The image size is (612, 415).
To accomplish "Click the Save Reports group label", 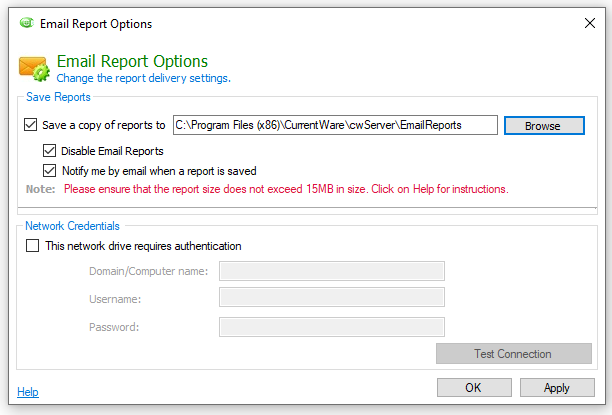I will click(58, 97).
